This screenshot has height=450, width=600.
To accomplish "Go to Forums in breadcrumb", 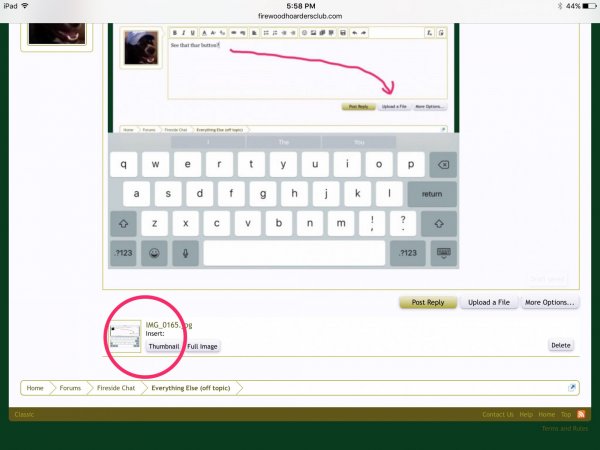I will tap(70, 387).
